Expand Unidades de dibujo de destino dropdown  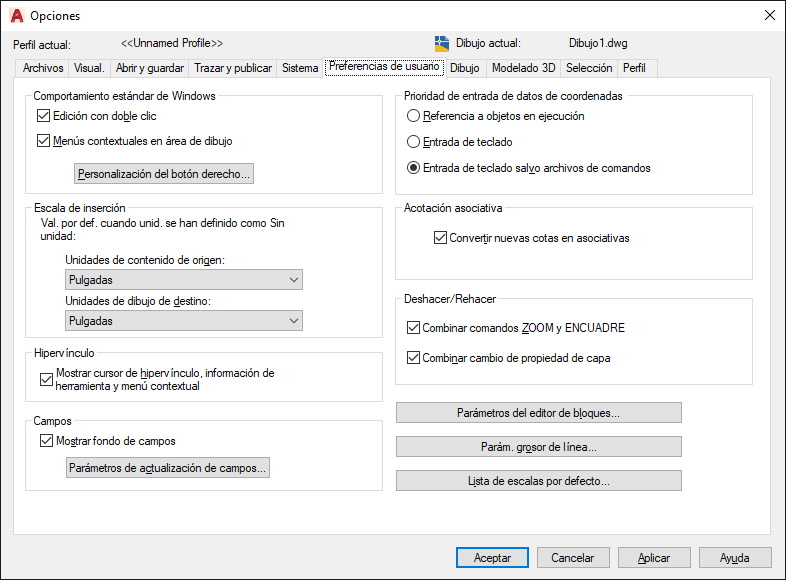pyautogui.click(x=183, y=321)
